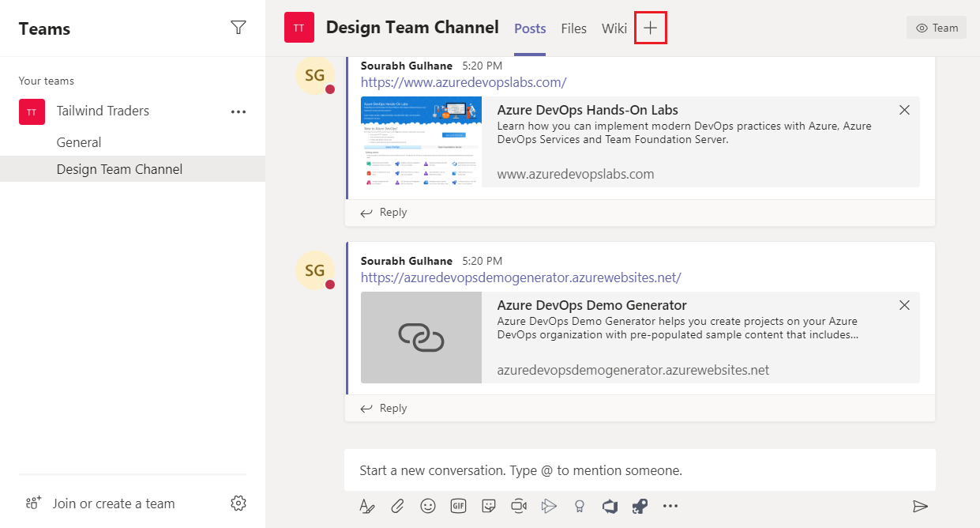The height and width of the screenshot is (528, 980).
Task: Click the Tailwind Traders TT team avatar
Action: tap(32, 111)
